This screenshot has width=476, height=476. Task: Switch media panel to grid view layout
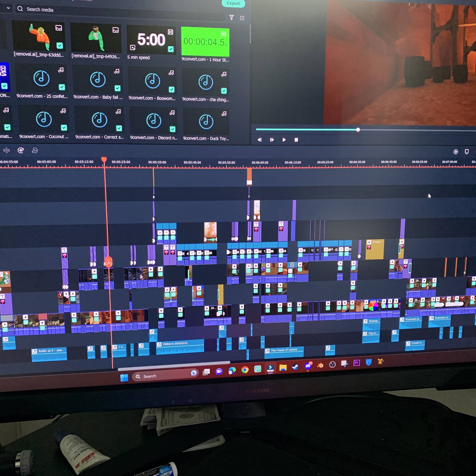242,18
